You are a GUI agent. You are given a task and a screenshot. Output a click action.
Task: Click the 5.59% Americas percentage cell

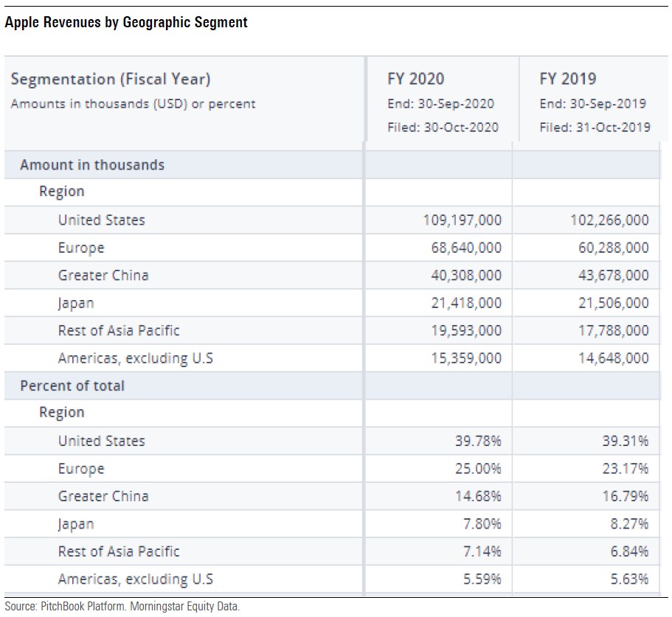(482, 579)
